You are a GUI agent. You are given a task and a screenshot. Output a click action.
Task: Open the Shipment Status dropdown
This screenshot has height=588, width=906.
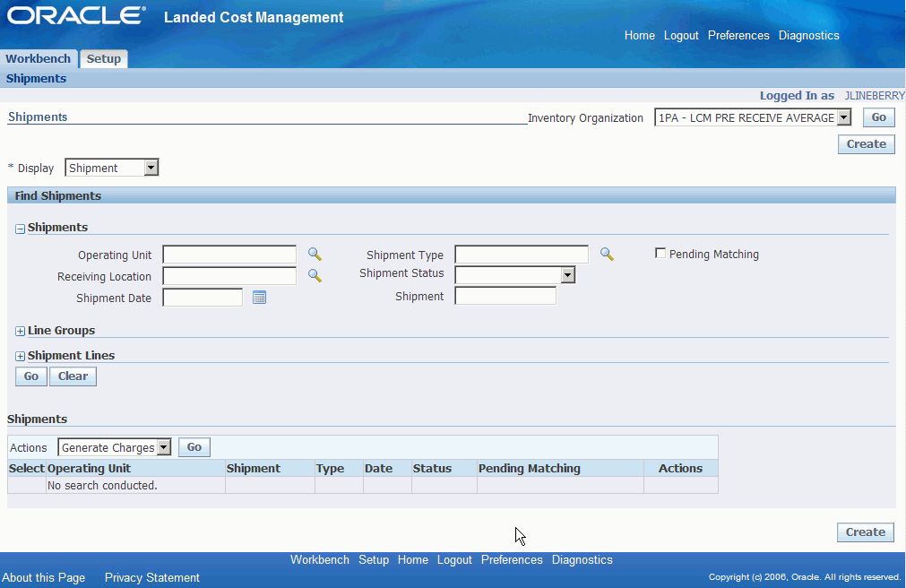coord(515,275)
